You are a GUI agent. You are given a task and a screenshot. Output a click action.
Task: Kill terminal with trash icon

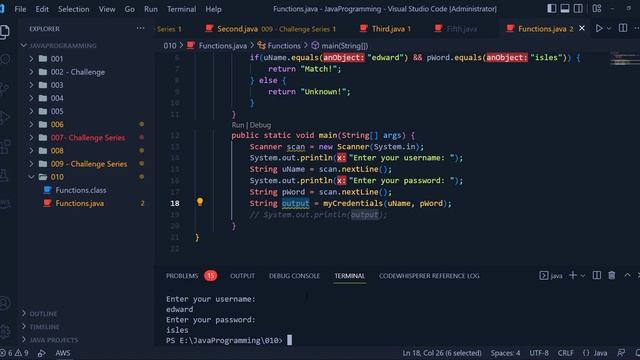611,276
